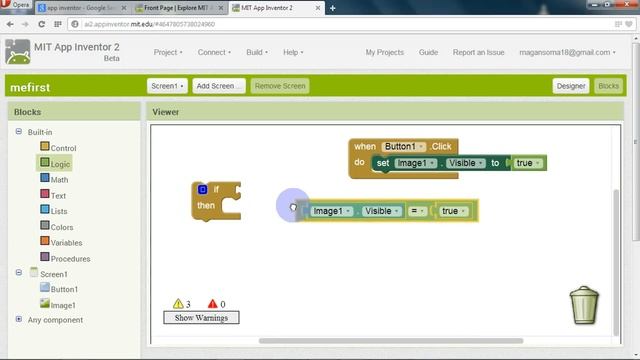640x360 pixels.
Task: Select the "Procedures" label in Blocks tree
Action: [x=70, y=259]
